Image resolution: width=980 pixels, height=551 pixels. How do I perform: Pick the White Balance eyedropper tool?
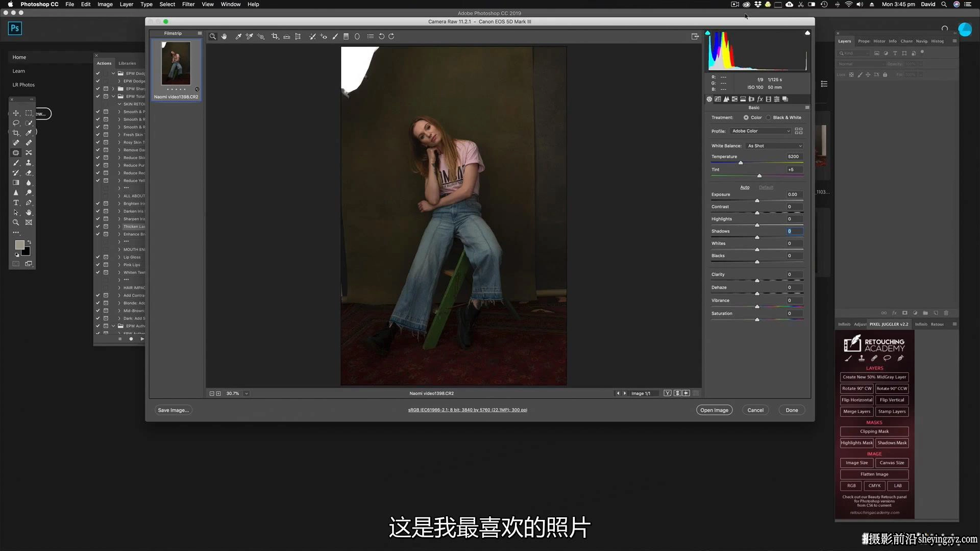coord(238,36)
